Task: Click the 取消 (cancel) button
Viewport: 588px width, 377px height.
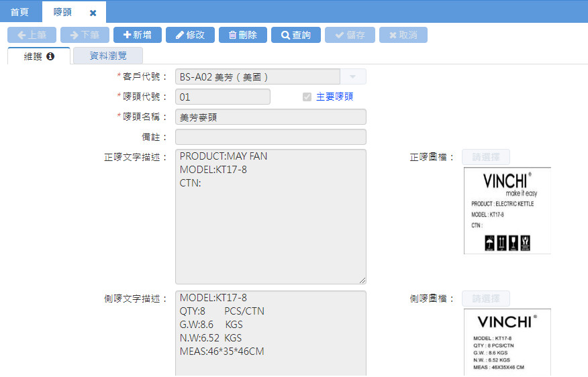Action: 403,35
